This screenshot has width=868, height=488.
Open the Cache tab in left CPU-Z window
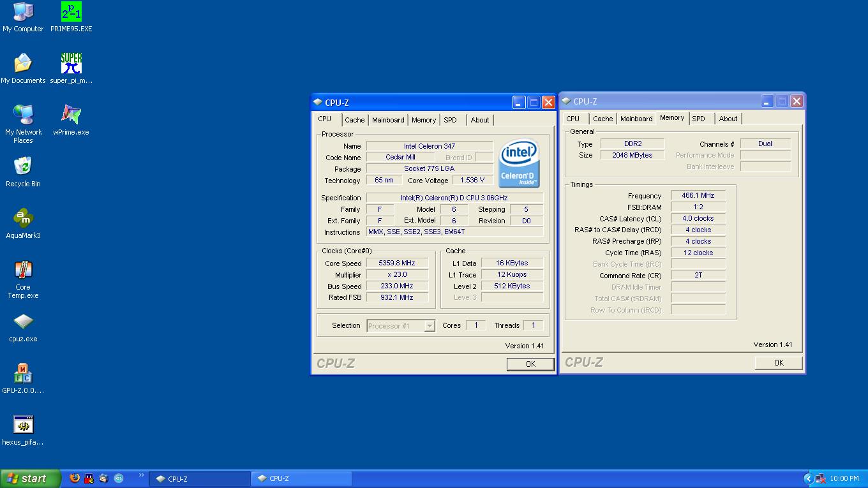tap(355, 120)
